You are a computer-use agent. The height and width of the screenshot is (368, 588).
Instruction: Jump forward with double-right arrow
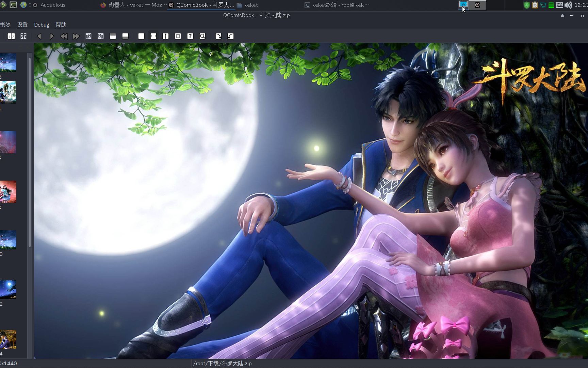pyautogui.click(x=76, y=36)
